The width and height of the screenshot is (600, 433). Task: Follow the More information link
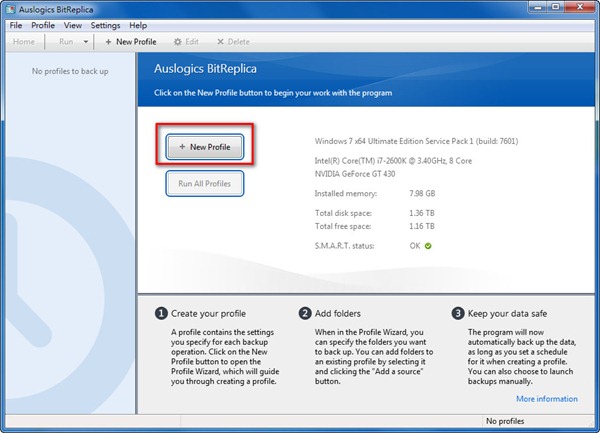[547, 399]
